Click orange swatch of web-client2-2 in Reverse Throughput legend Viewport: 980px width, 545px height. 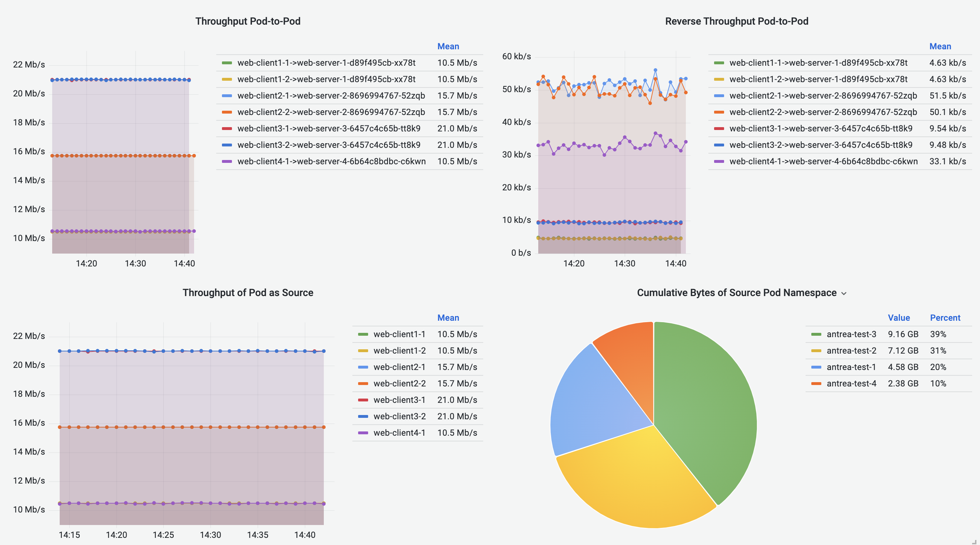coord(719,112)
